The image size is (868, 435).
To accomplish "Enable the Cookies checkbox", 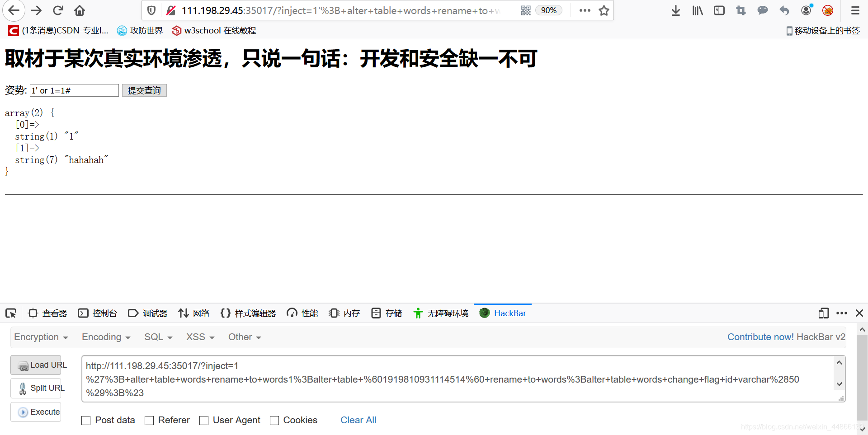I will point(274,421).
